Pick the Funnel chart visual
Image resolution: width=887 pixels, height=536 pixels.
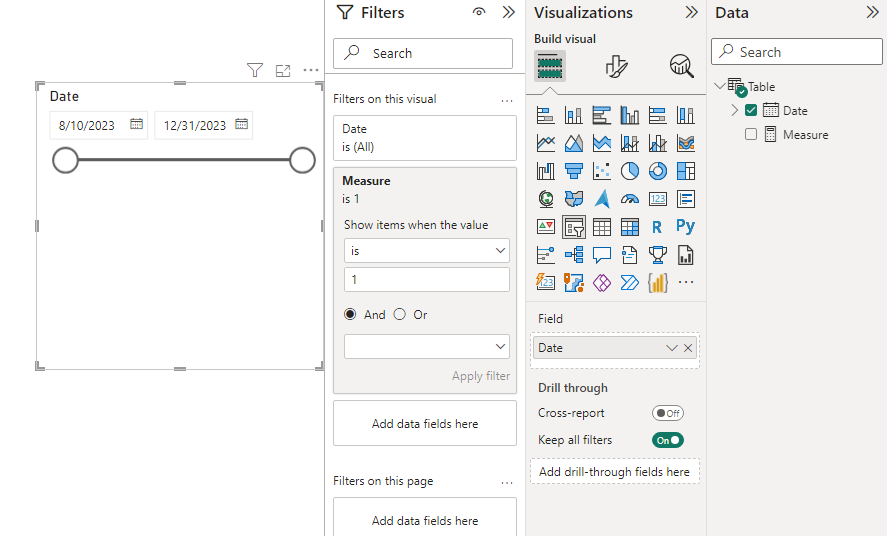tap(574, 171)
